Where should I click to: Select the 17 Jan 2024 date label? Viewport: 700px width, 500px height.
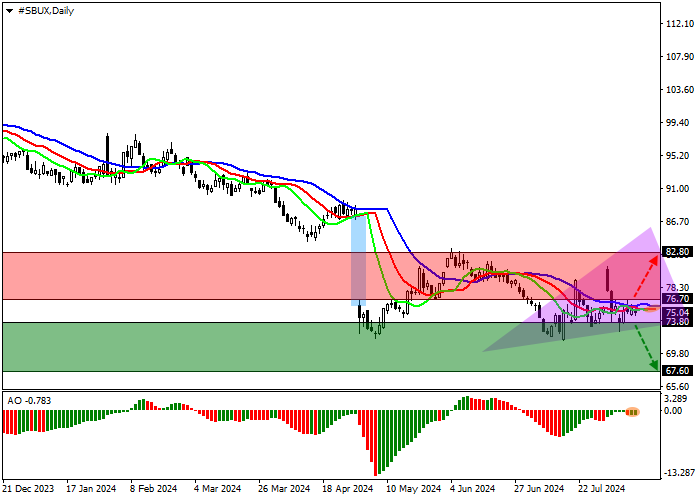(92, 489)
